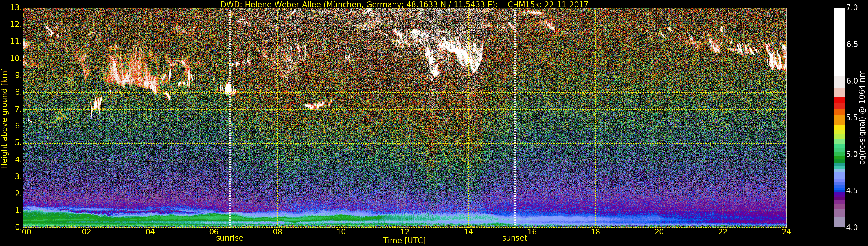
Task: Click time-axis tick label '10'
Action: (341, 232)
